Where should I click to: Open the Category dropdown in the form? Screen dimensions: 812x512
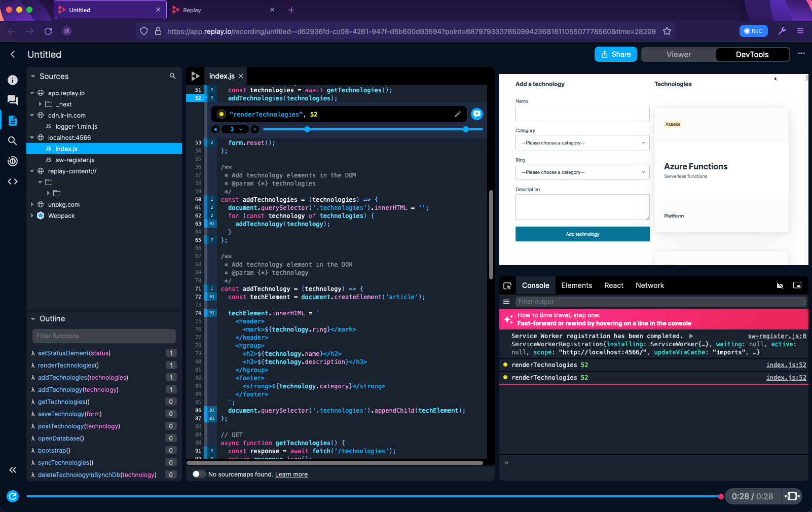(x=582, y=143)
